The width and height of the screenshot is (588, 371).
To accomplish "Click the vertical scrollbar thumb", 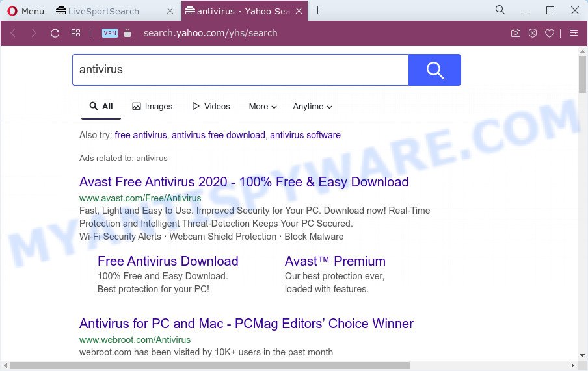I will point(582,74).
